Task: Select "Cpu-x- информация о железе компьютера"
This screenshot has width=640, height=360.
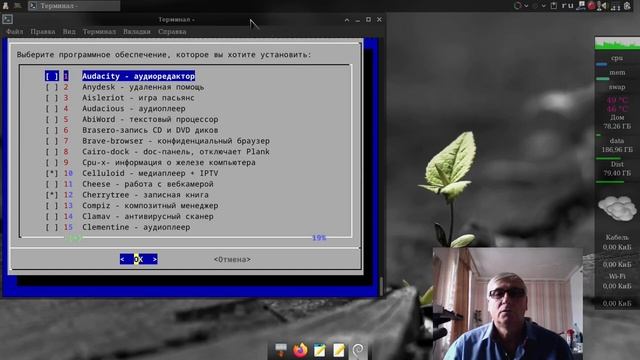Action: click(169, 162)
